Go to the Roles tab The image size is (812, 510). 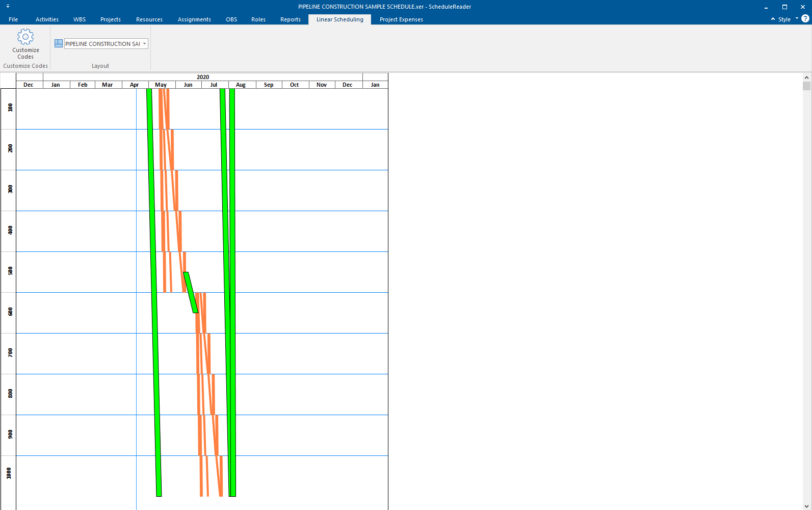[x=258, y=19]
